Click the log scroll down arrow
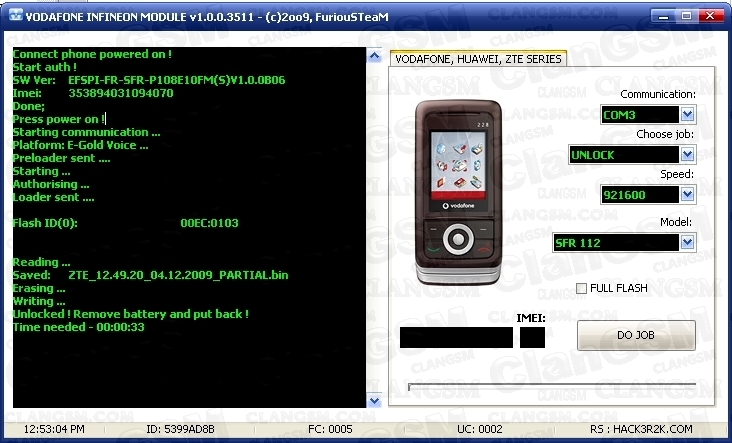The height and width of the screenshot is (443, 732). [374, 400]
